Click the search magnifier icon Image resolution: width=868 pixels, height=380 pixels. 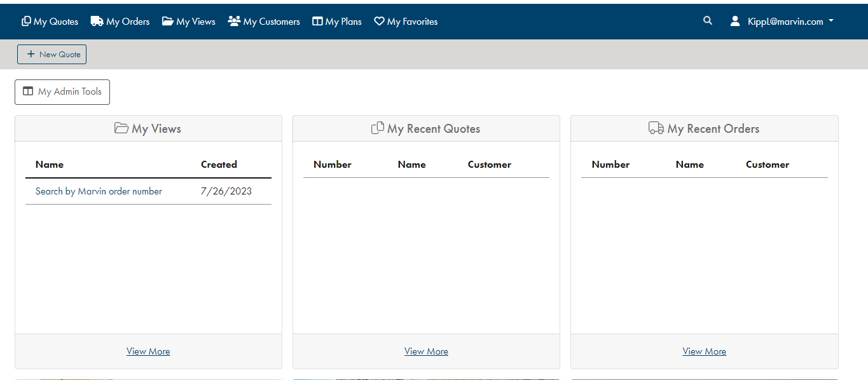tap(708, 21)
